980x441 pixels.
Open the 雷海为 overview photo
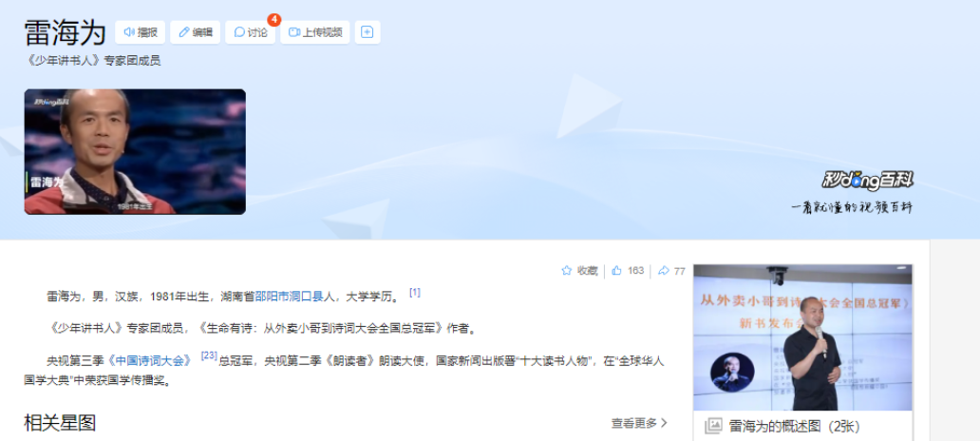pyautogui.click(x=802, y=337)
